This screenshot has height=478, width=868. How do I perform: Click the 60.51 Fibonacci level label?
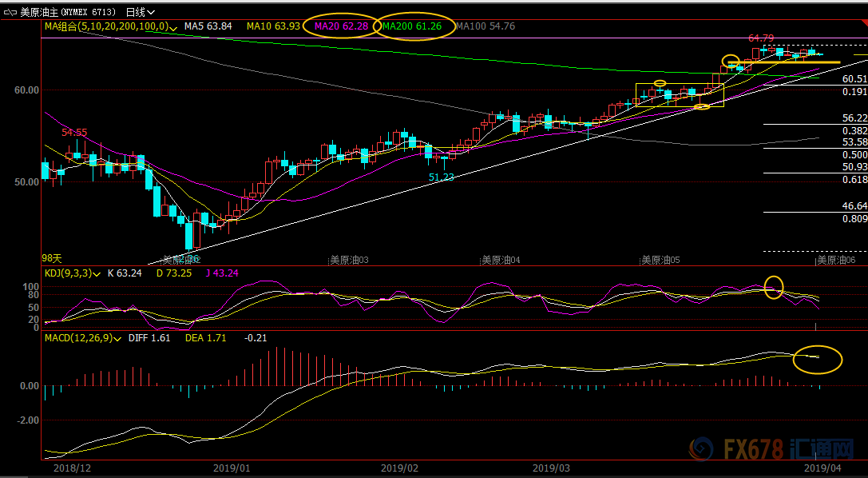point(854,79)
